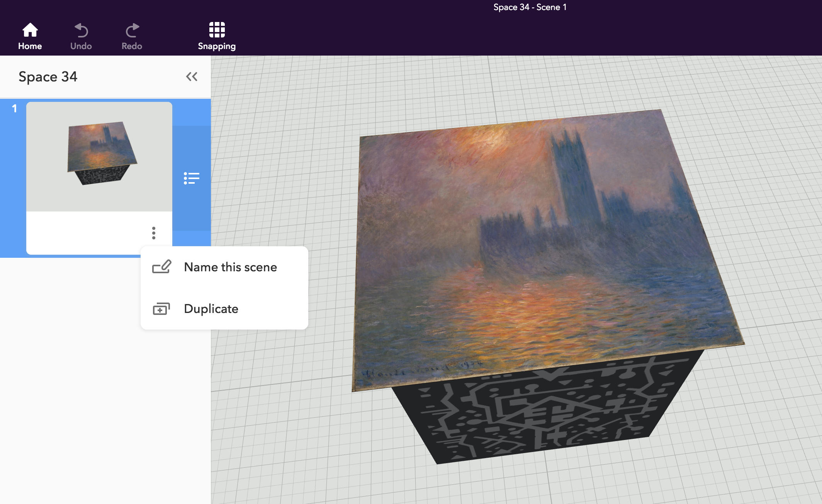Redo the last action
This screenshot has width=822, height=504.
click(132, 36)
